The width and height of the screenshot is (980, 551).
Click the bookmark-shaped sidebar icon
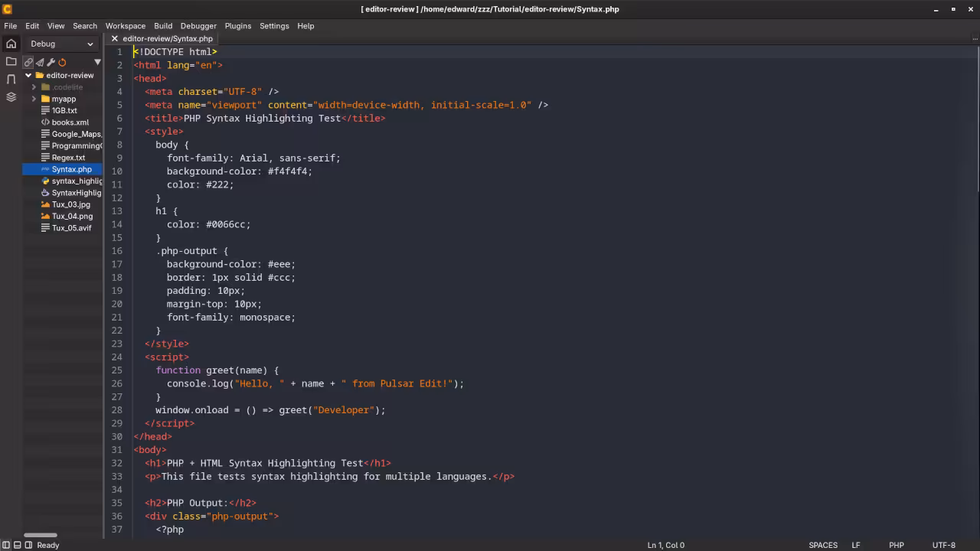[11, 80]
